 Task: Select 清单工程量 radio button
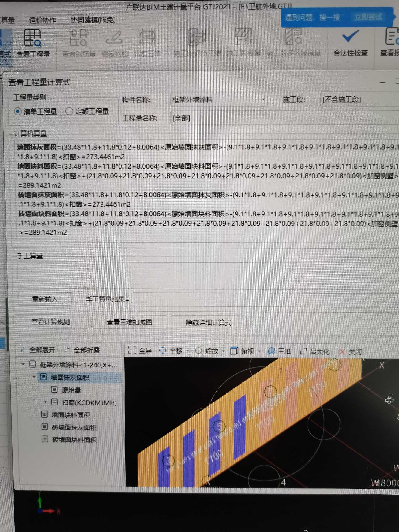(x=18, y=111)
